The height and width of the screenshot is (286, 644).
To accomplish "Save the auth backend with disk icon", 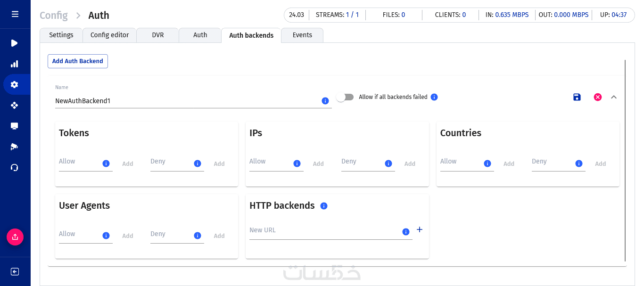I will (577, 97).
